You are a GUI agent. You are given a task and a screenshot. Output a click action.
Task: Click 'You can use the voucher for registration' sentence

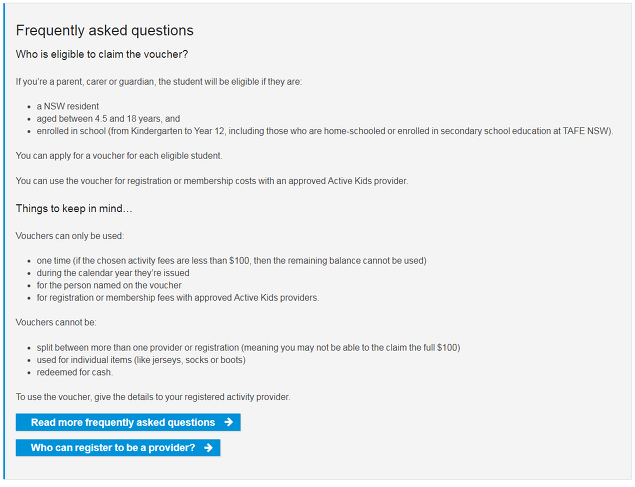click(212, 181)
